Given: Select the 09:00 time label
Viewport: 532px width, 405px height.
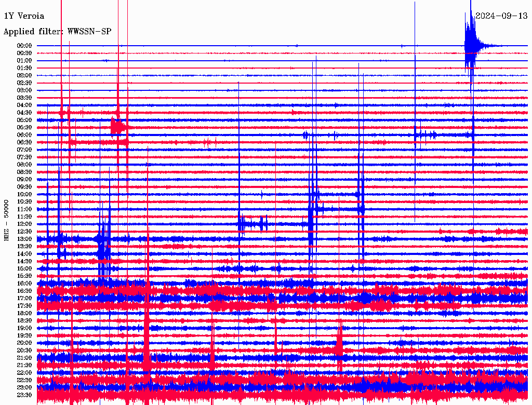Looking at the screenshot, I should (24, 180).
